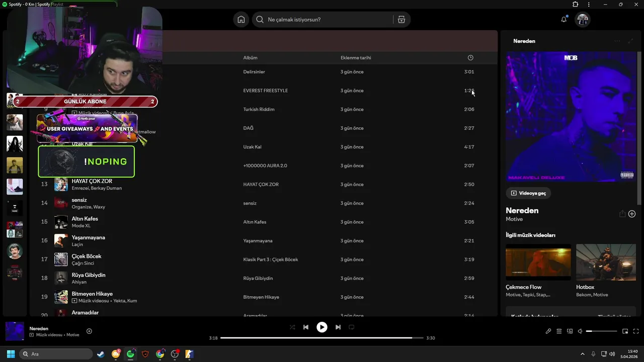Click the search magnifier icon
Viewport: 644px width, 362px height.
pos(260,20)
